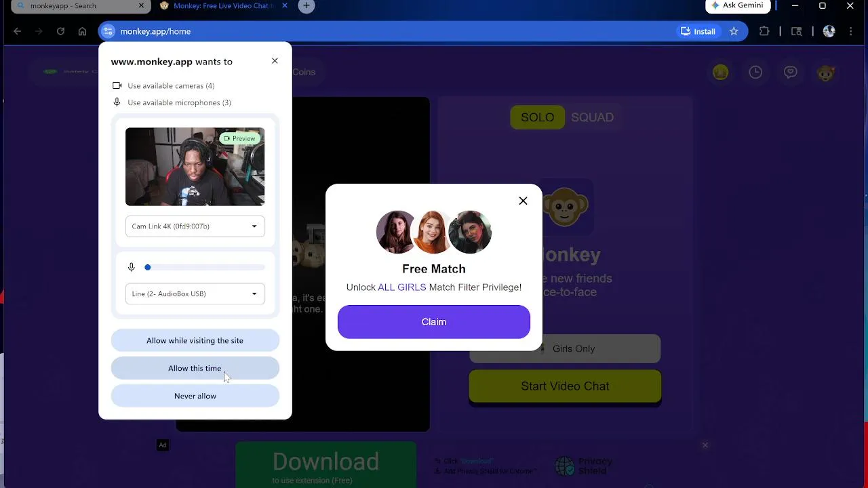Click Start Video Chat
Image resolution: width=868 pixels, height=488 pixels.
565,386
